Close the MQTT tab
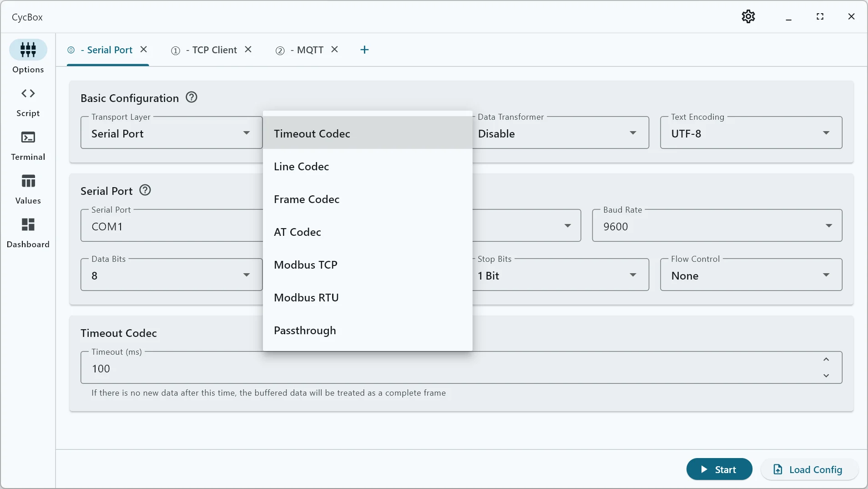This screenshot has height=489, width=868. (x=335, y=50)
